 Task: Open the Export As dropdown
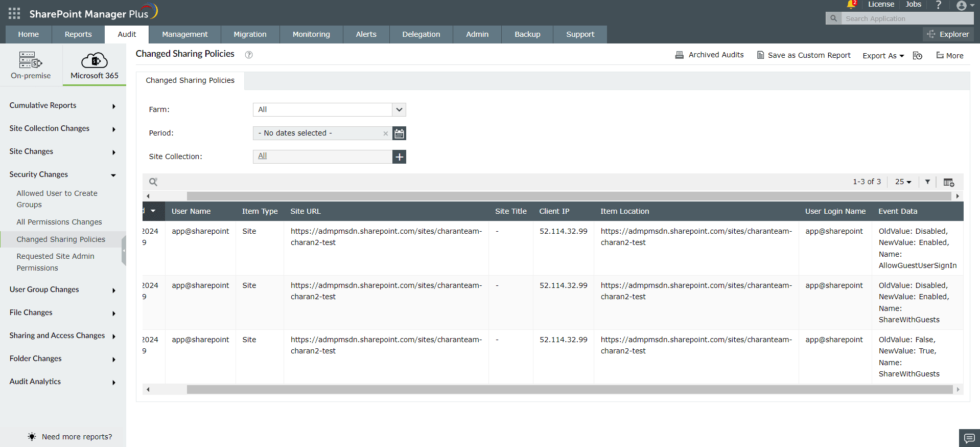(x=883, y=56)
